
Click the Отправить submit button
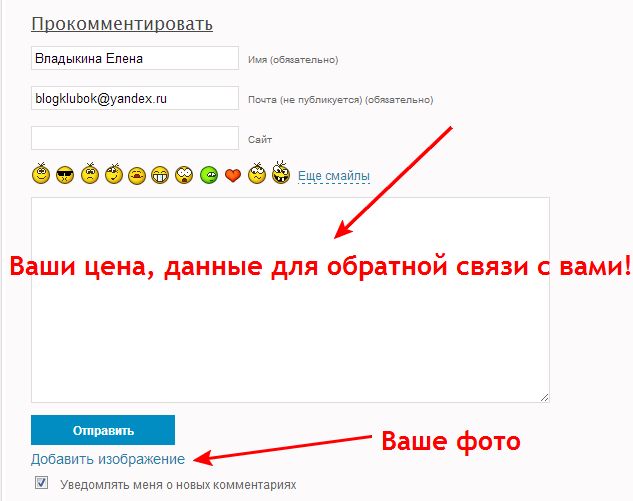[x=103, y=430]
